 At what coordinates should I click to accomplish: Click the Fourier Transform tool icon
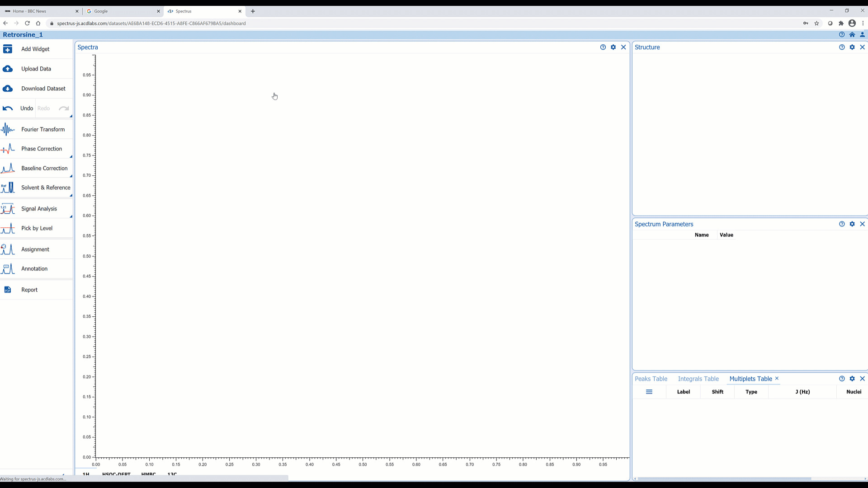(8, 129)
